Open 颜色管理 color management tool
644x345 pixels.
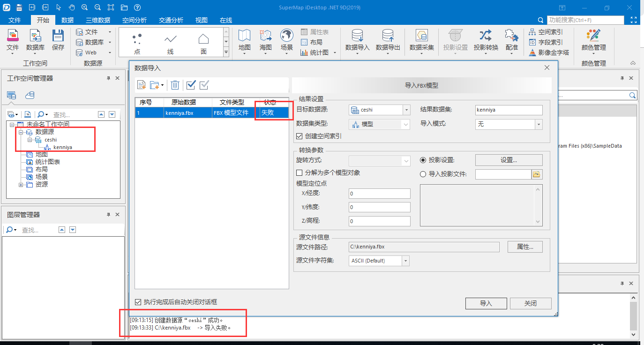click(x=593, y=40)
